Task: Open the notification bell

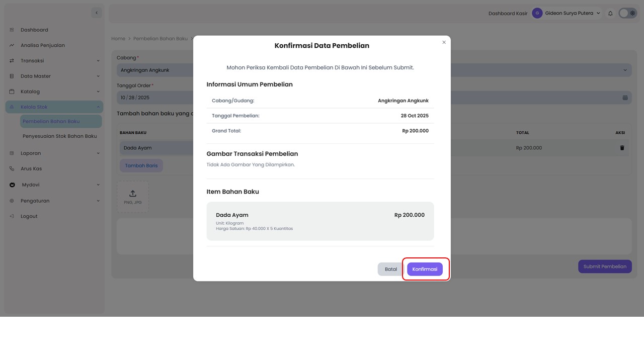Action: [x=610, y=14]
